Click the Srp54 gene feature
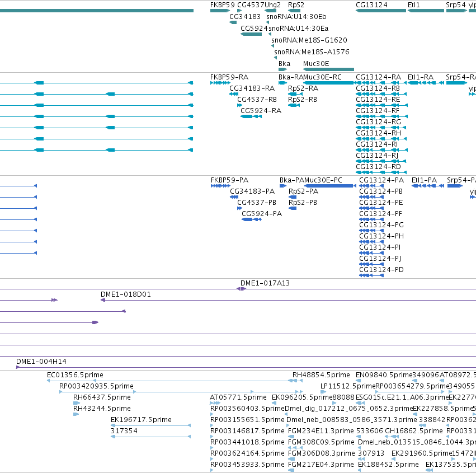The height and width of the screenshot is (473, 476). point(456,11)
